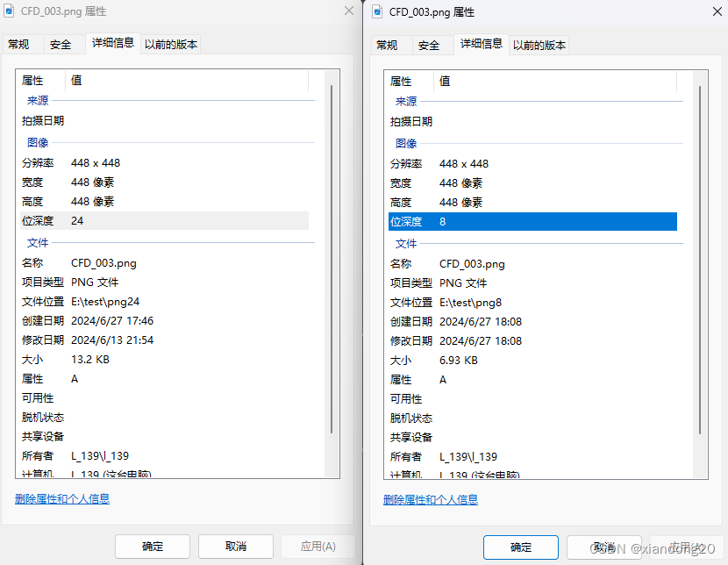This screenshot has height=565, width=728.
Task: Confirm with 确定 button in left window
Action: tap(153, 547)
